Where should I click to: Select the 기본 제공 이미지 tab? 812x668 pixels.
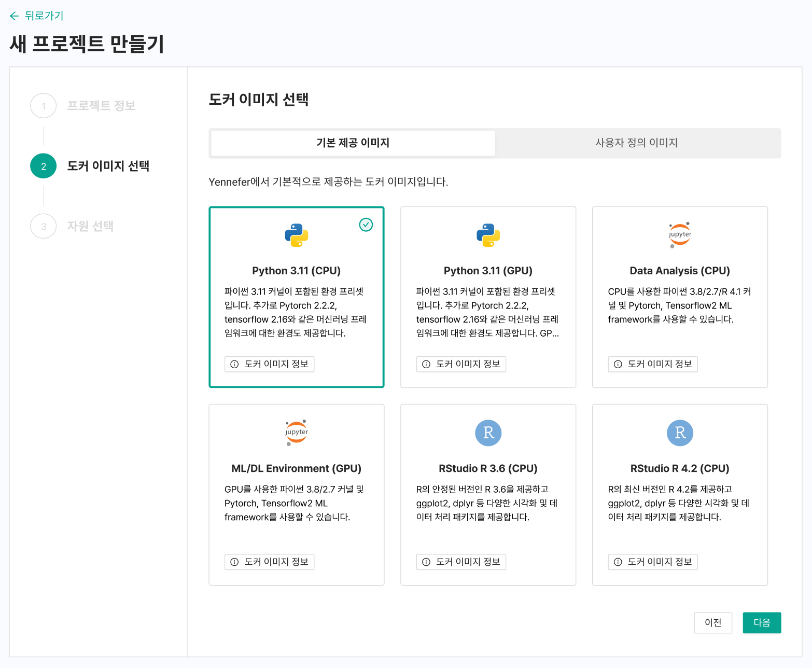pyautogui.click(x=353, y=143)
